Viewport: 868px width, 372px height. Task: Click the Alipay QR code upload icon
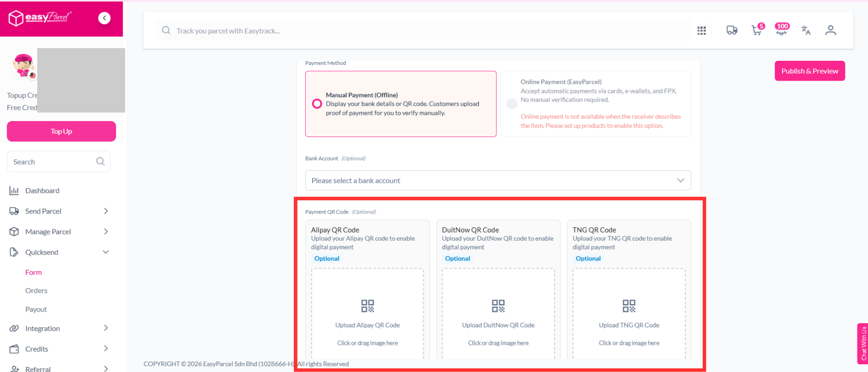click(367, 306)
